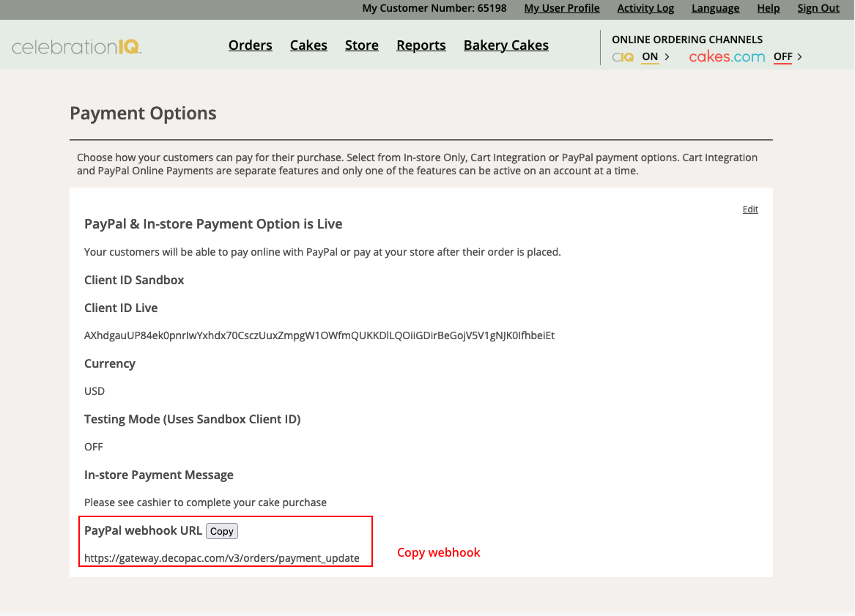Go to the Store menu
Image resolution: width=855 pixels, height=616 pixels.
point(362,45)
